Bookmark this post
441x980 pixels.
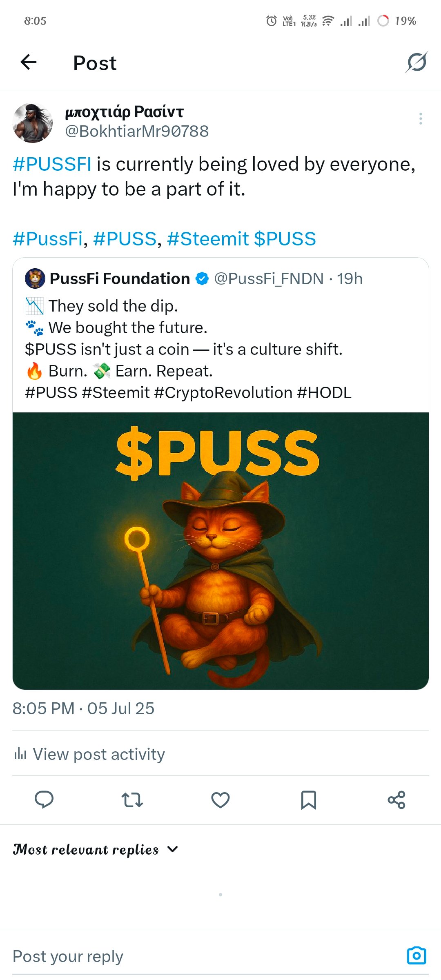click(x=308, y=800)
